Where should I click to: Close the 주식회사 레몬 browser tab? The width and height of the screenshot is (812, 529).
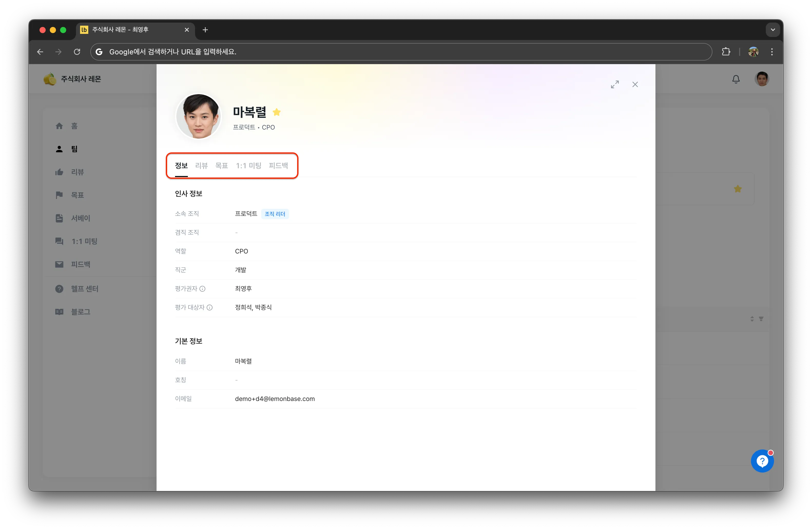pyautogui.click(x=187, y=30)
